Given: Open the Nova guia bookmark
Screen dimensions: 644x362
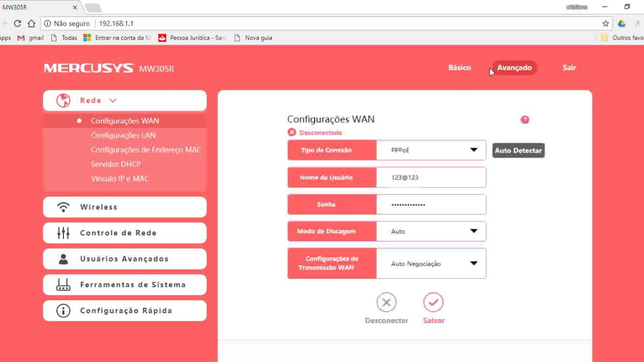Looking at the screenshot, I should [x=253, y=38].
